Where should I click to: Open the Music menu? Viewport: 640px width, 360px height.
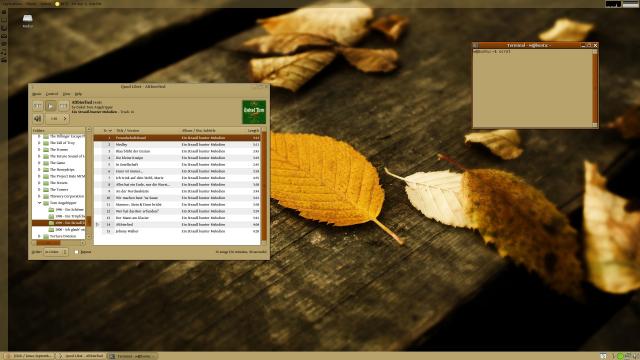[37, 94]
